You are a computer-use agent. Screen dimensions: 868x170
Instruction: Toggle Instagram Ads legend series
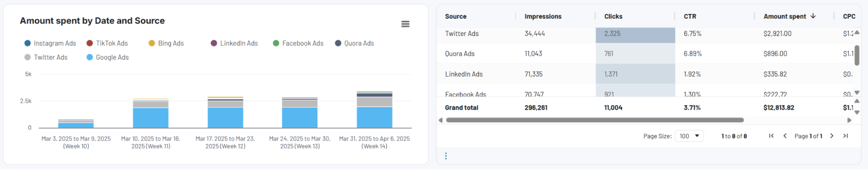[x=50, y=43]
